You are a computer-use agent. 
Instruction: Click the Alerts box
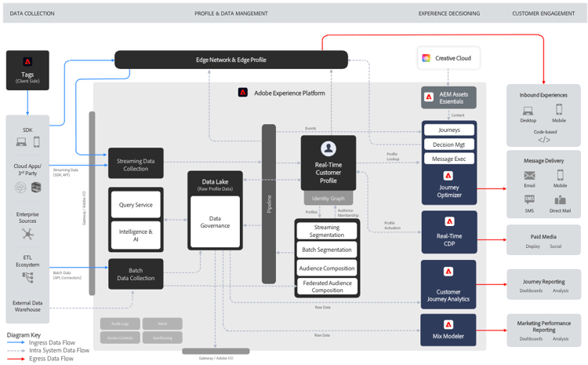click(162, 323)
